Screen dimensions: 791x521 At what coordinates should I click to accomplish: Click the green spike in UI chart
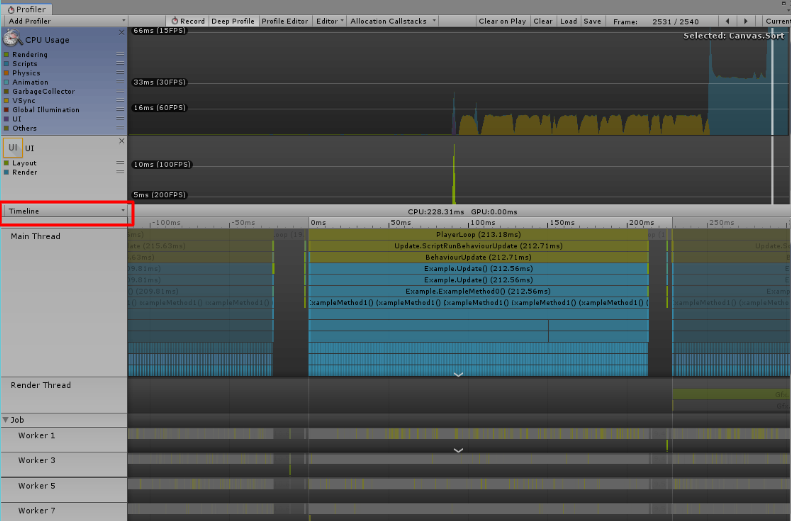tap(454, 174)
